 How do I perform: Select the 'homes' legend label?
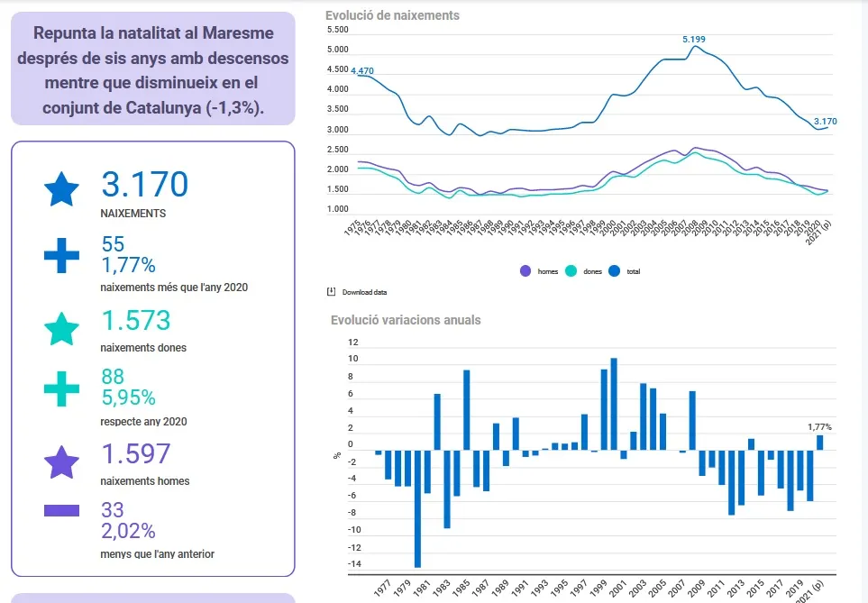tap(547, 271)
